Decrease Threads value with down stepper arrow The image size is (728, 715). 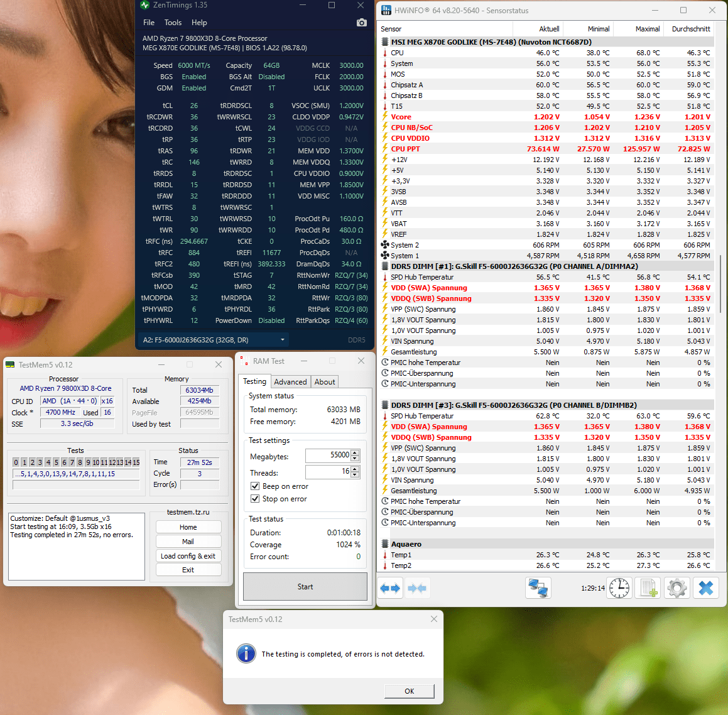355,474
